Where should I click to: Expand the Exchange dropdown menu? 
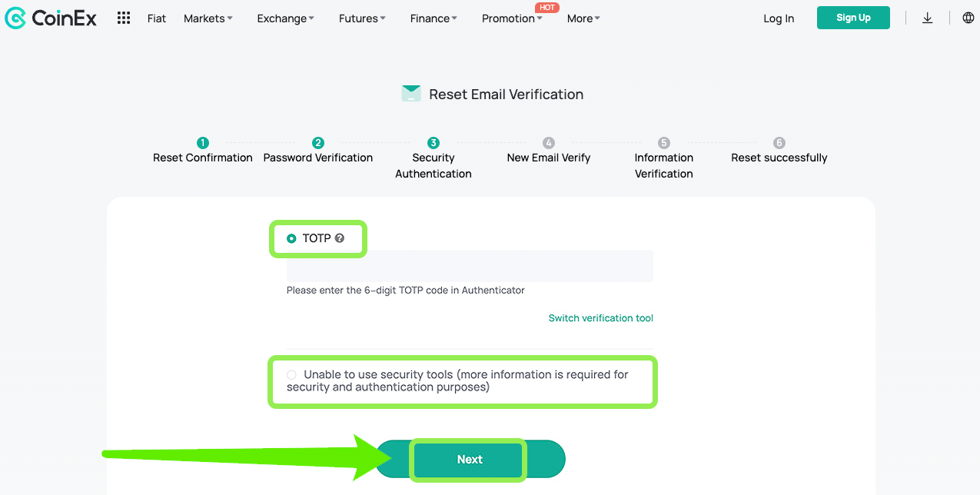pos(285,18)
